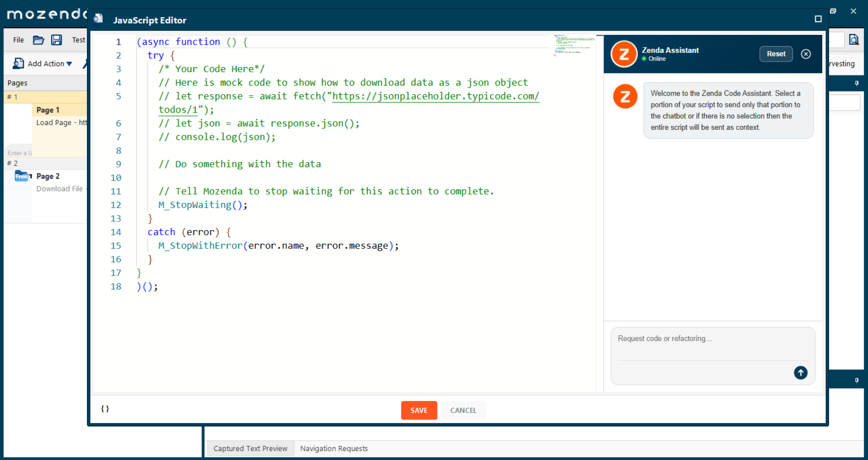Click the 'Your Code Here' comment
Image resolution: width=868 pixels, height=460 pixels.
click(x=211, y=69)
